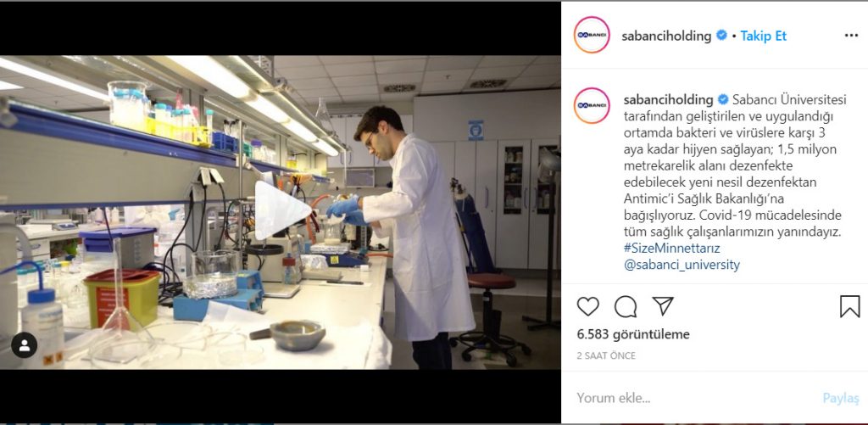Screen dimensions: 868x425
Task: View tagged people icon on video
Action: [x=25, y=345]
